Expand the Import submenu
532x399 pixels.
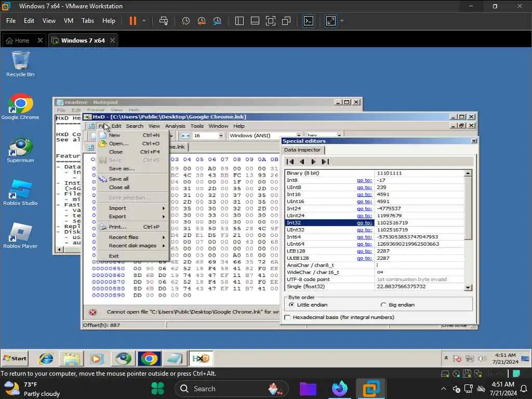[x=132, y=208]
